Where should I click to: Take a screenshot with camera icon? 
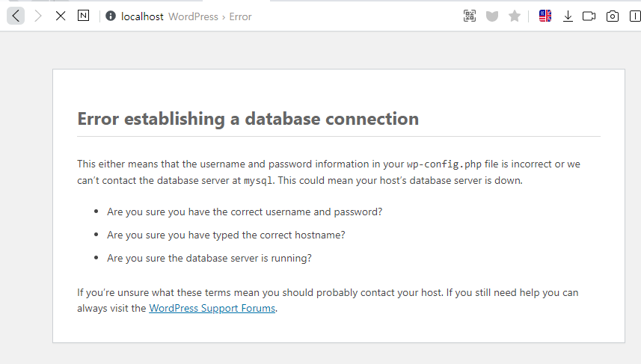click(613, 16)
